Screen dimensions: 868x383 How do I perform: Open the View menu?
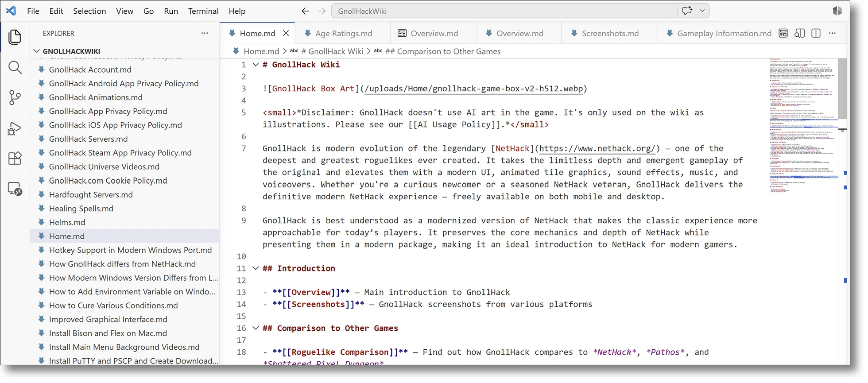tap(124, 11)
